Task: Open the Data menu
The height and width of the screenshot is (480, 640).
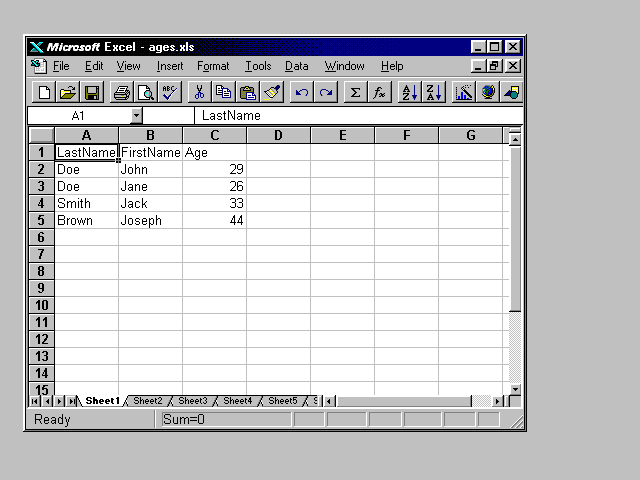Action: tap(296, 66)
